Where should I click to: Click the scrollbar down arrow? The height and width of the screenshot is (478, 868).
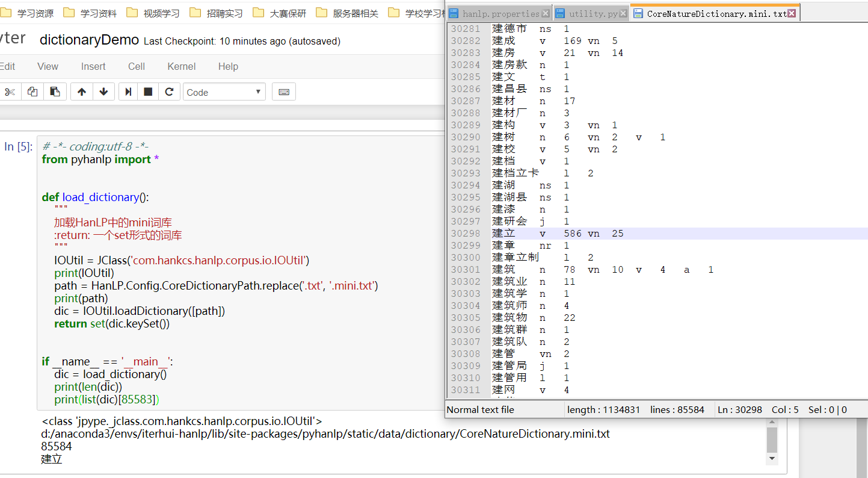point(773,459)
